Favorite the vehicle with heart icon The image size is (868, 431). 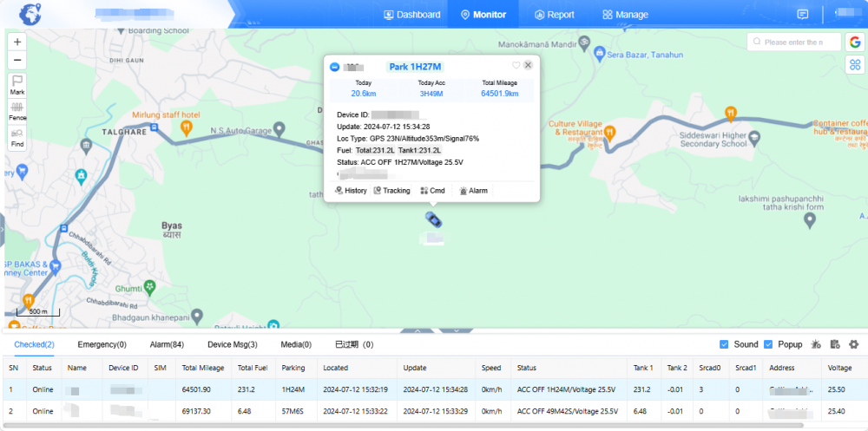(516, 65)
